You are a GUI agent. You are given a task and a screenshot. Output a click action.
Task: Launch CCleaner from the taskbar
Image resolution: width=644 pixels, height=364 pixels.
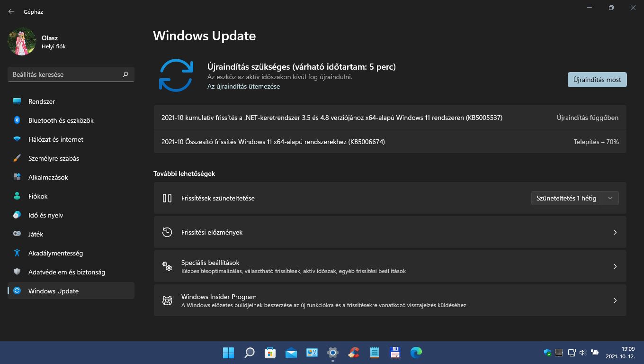point(354,353)
